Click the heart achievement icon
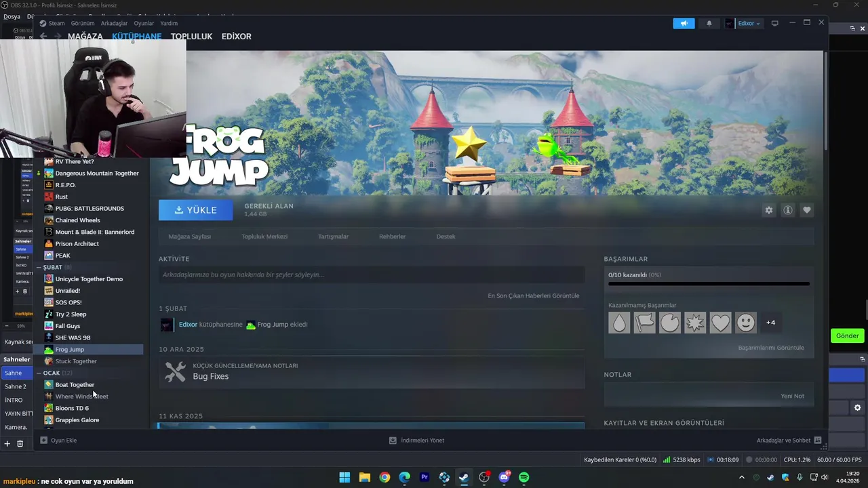 pyautogui.click(x=720, y=323)
